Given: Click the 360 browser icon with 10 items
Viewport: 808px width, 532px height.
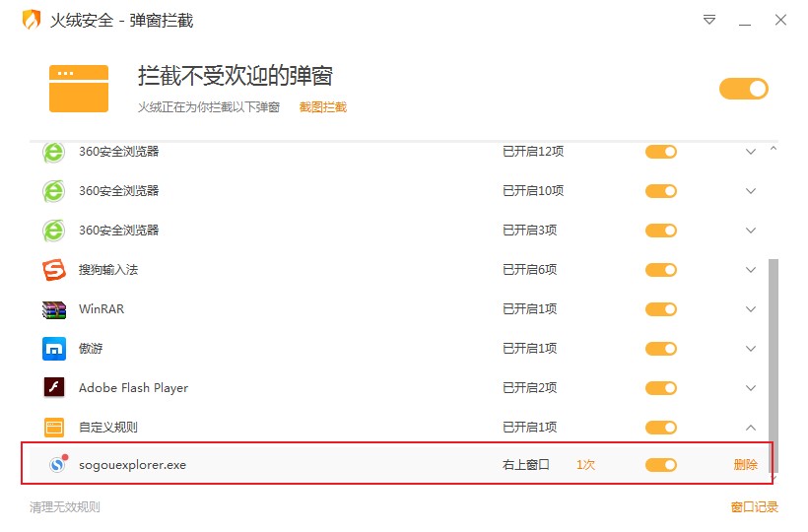Looking at the screenshot, I should point(53,191).
